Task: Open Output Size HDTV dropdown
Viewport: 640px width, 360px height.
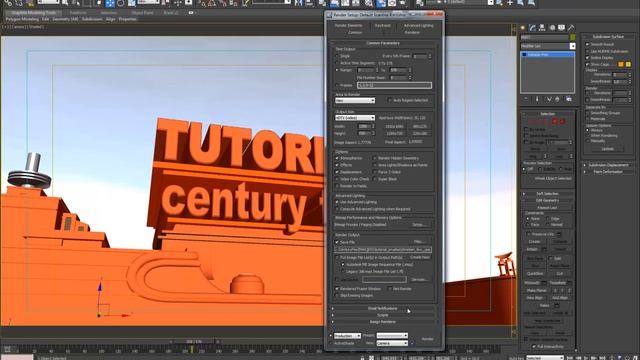Action: click(x=355, y=118)
